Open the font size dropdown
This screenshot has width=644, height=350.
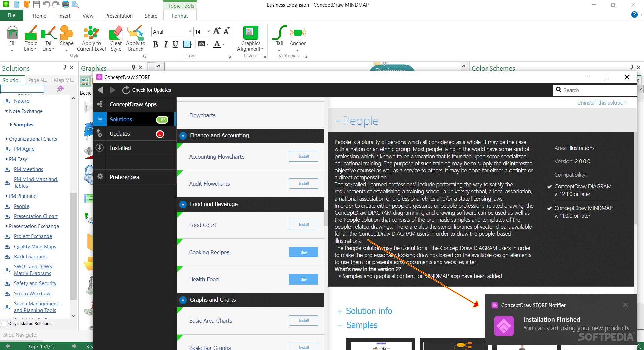[x=209, y=32]
